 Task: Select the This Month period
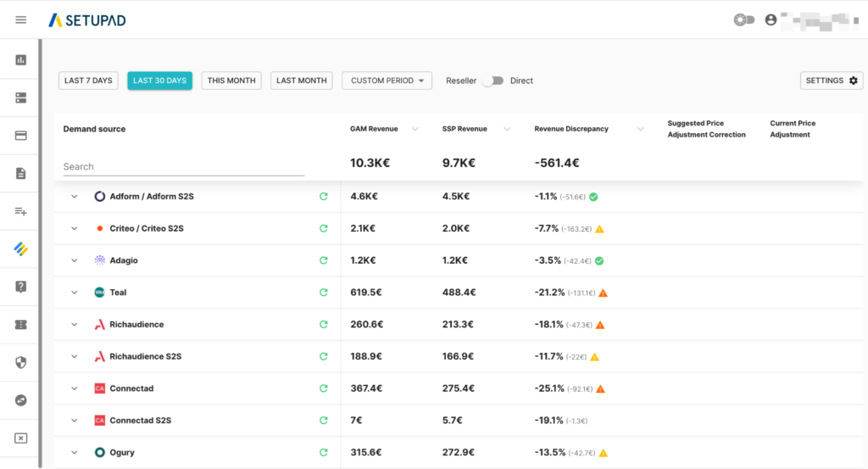click(231, 81)
